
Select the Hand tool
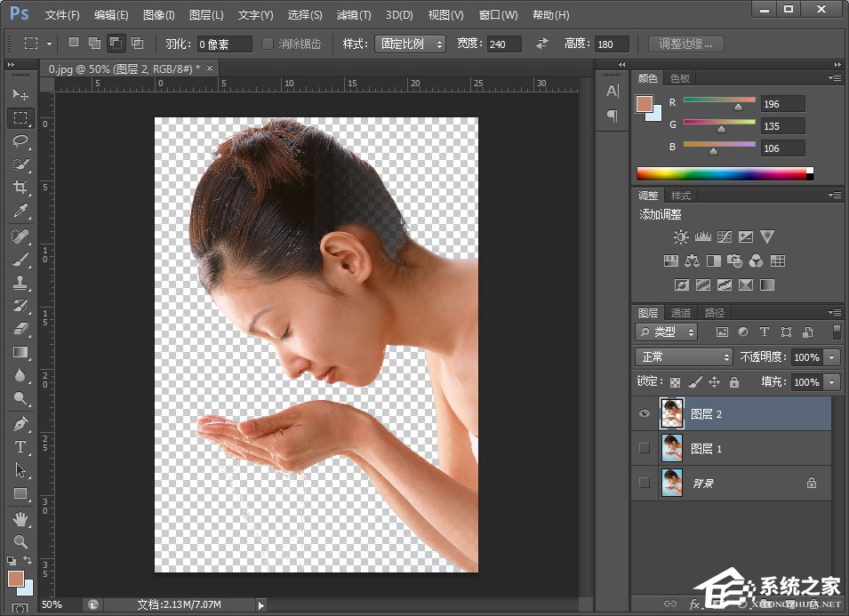click(x=20, y=518)
